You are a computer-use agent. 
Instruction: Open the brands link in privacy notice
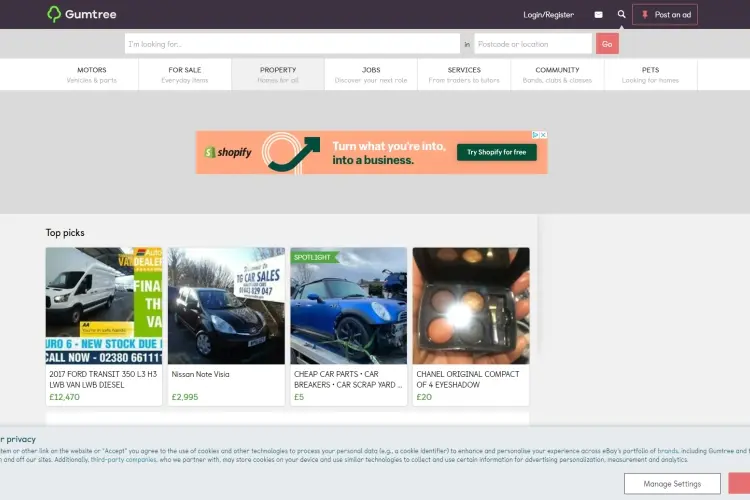(x=667, y=451)
